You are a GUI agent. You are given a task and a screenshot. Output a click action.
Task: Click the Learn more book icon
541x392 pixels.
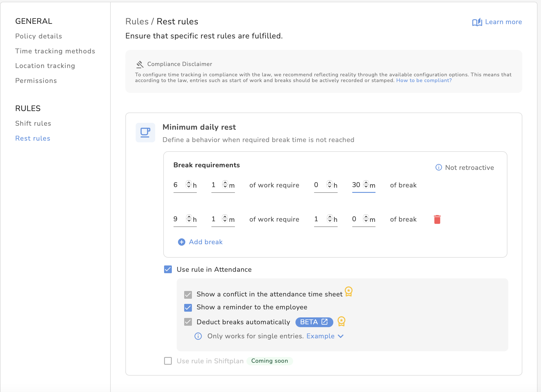(477, 22)
